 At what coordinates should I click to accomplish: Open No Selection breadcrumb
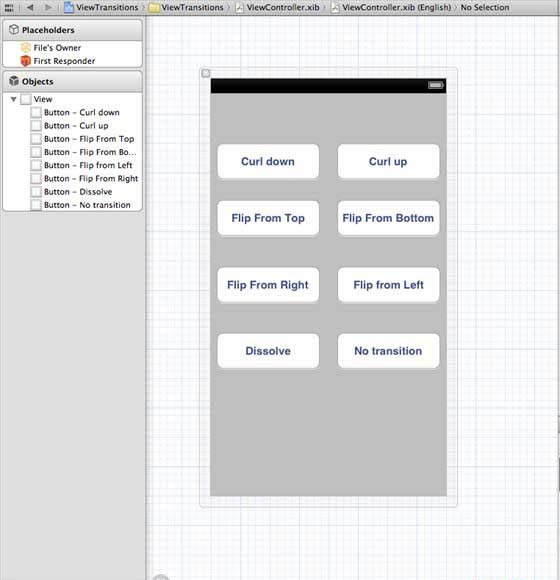485,7
